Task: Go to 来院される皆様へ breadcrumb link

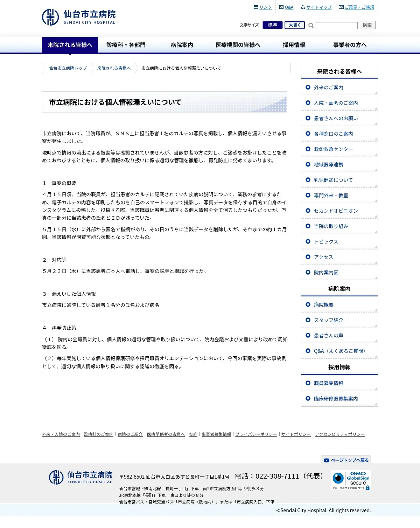Action: pos(114,68)
